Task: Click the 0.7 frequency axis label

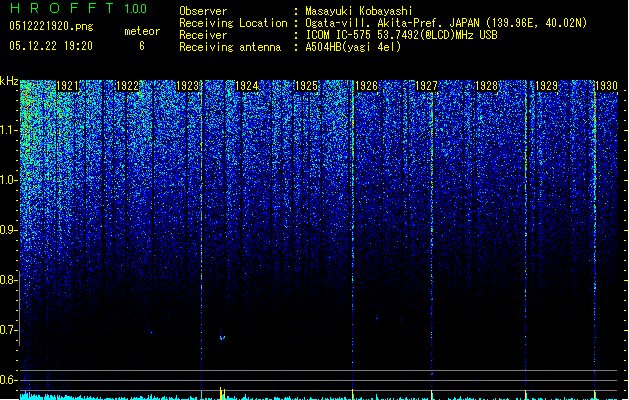Action: (x=7, y=330)
